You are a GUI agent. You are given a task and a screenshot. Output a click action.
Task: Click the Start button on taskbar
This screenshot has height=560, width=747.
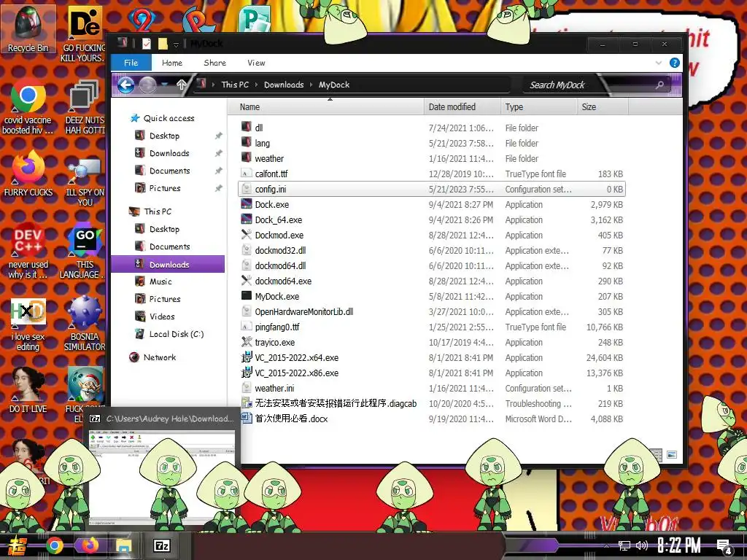18,545
